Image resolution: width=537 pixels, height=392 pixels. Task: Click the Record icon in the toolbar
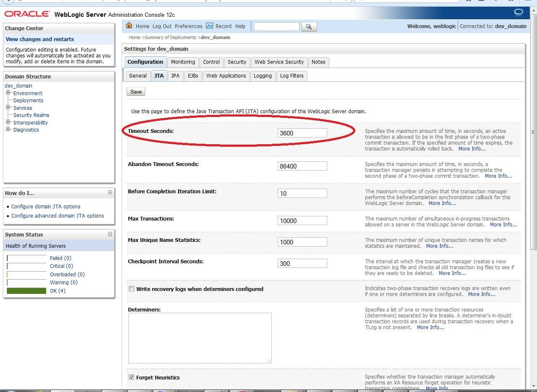(209, 26)
